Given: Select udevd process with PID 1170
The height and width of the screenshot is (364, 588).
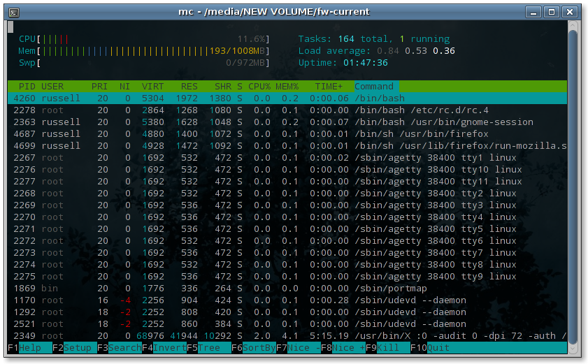Looking at the screenshot, I should pyautogui.click(x=287, y=300).
